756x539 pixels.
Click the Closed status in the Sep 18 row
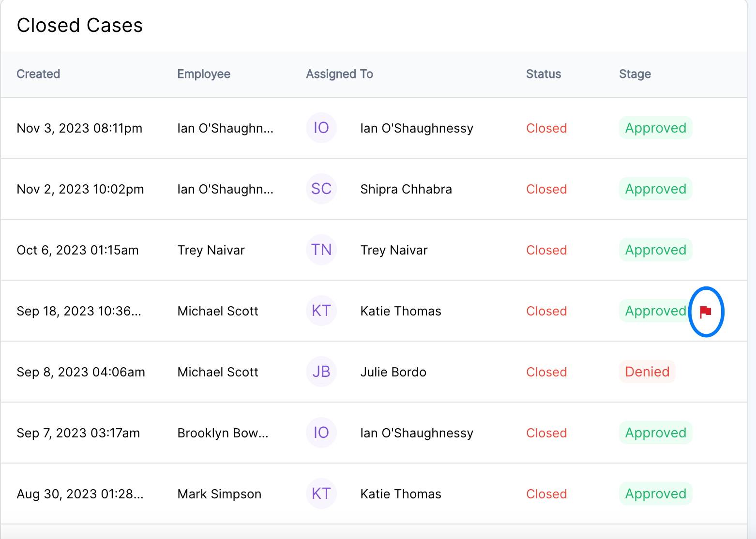pyautogui.click(x=546, y=311)
